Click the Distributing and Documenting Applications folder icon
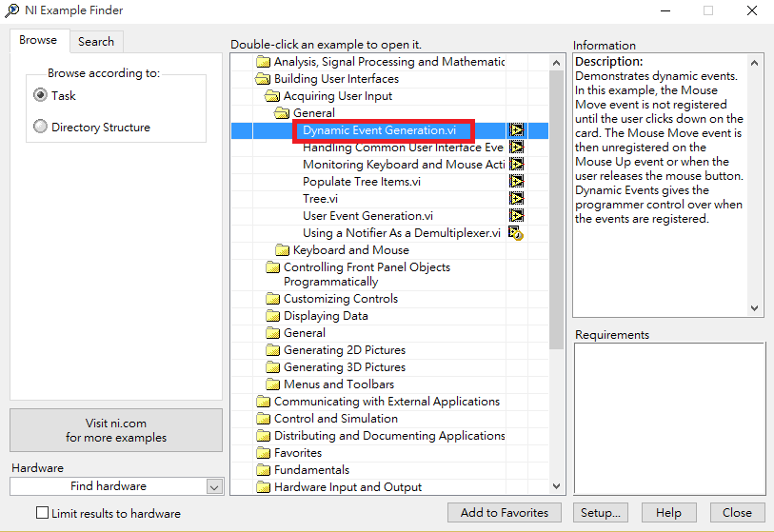This screenshot has height=532, width=774. pos(263,436)
